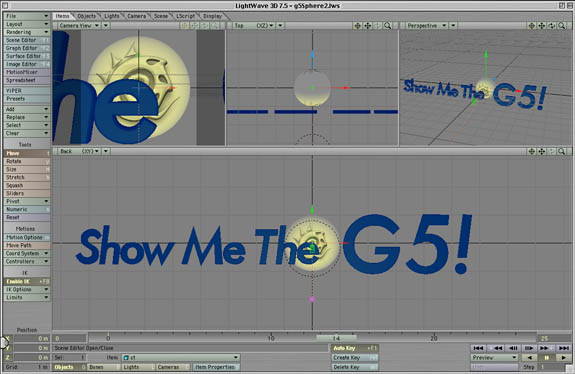Switch edit mode to Lights
The image size is (575, 374).
click(139, 367)
